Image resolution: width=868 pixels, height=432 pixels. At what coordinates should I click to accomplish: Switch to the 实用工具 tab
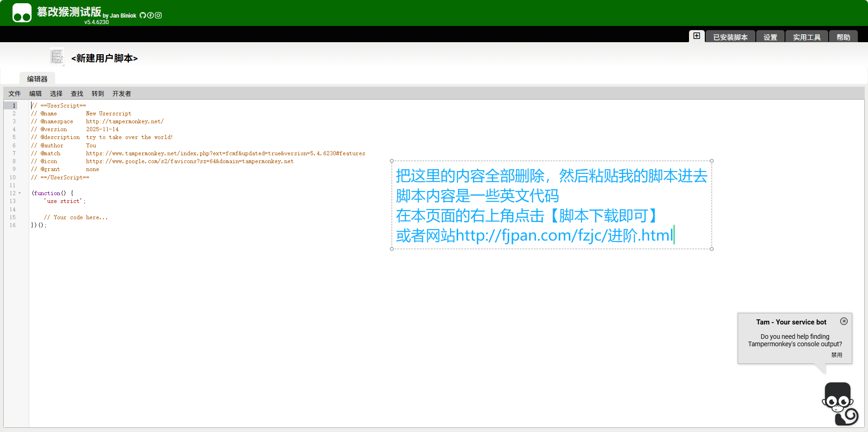(x=806, y=37)
